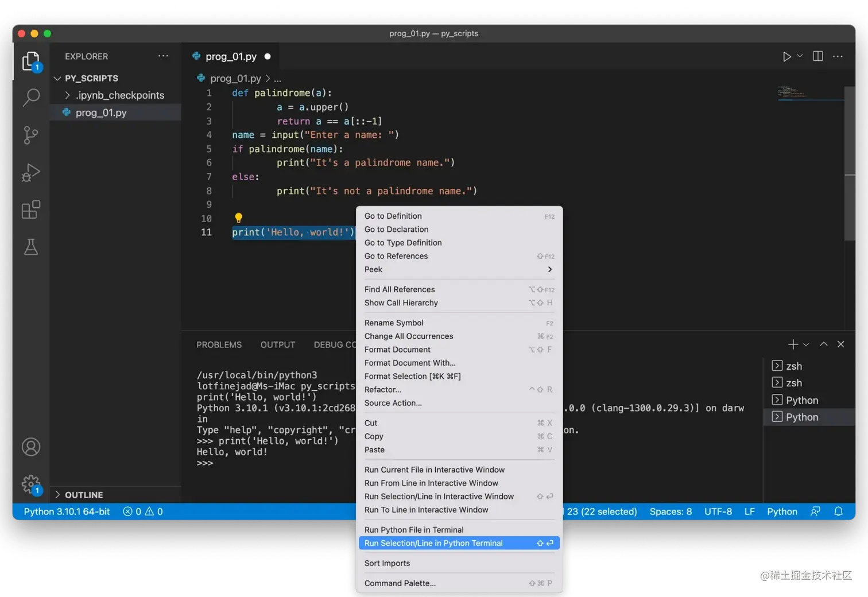Image resolution: width=868 pixels, height=597 pixels.
Task: Click the editor minimap preview
Action: (811, 93)
